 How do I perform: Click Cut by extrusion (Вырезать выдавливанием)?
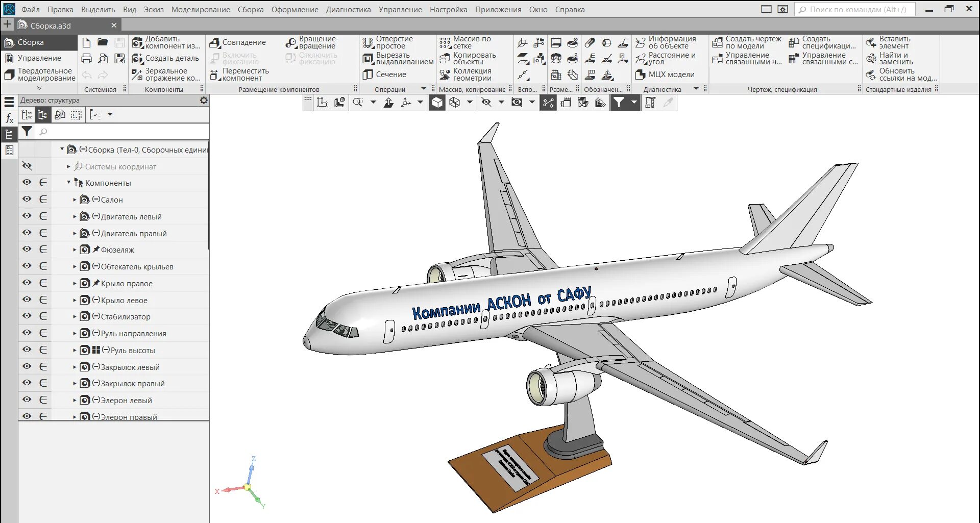pos(398,59)
